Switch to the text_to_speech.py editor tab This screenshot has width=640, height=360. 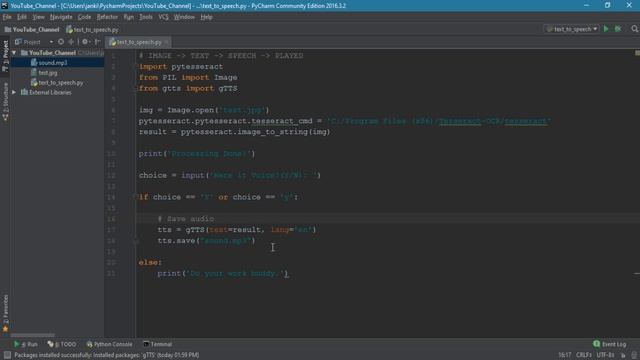[138, 42]
